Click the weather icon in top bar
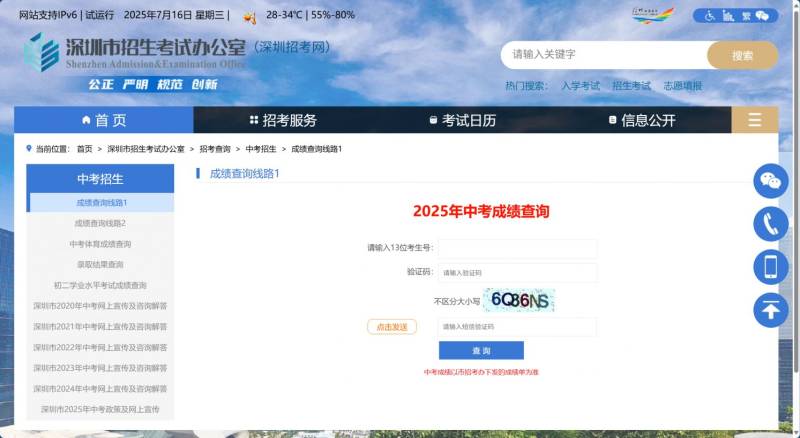800x438 pixels. 248,16
